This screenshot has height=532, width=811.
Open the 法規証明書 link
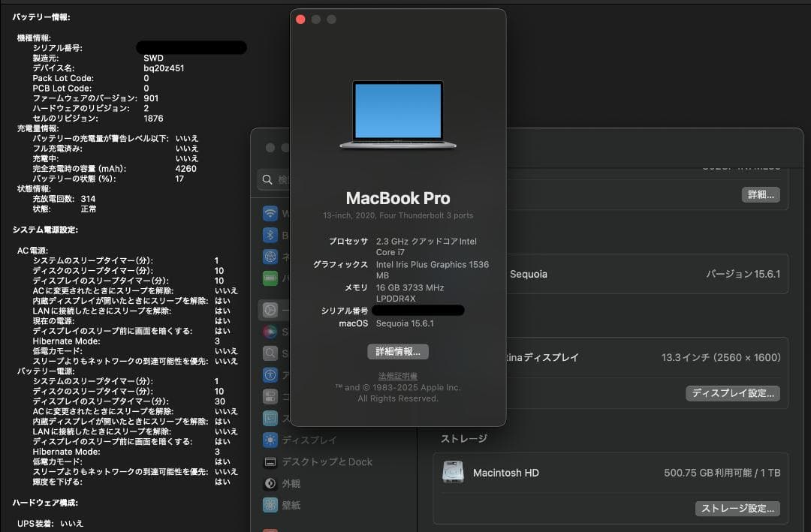(398, 375)
